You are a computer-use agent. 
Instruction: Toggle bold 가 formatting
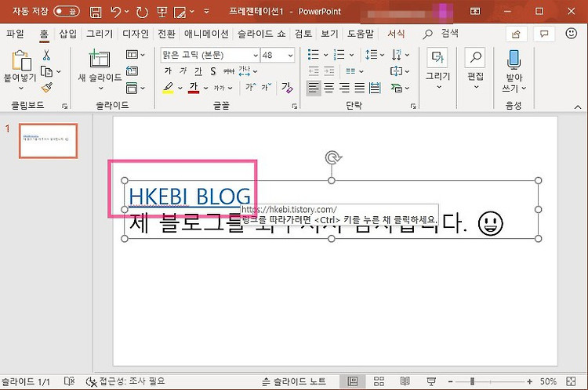tap(168, 70)
